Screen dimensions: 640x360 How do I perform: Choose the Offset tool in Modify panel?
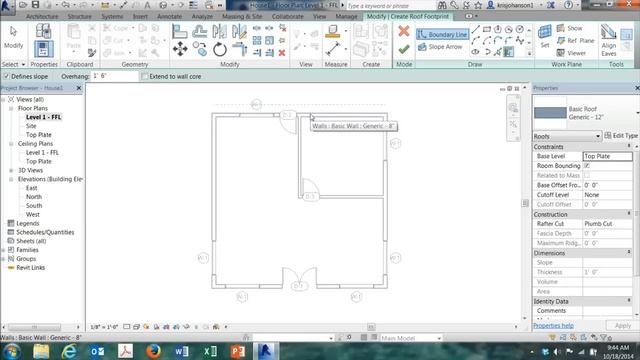point(200,31)
